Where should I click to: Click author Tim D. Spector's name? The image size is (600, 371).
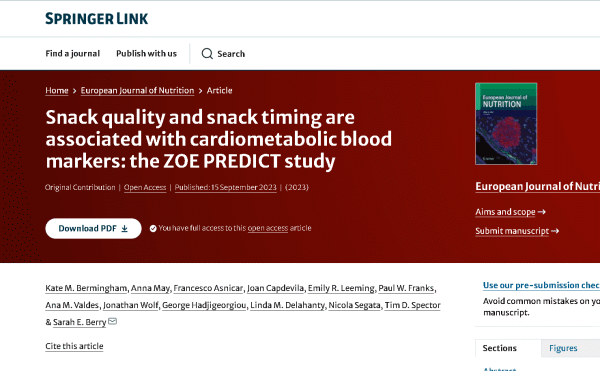[412, 305]
